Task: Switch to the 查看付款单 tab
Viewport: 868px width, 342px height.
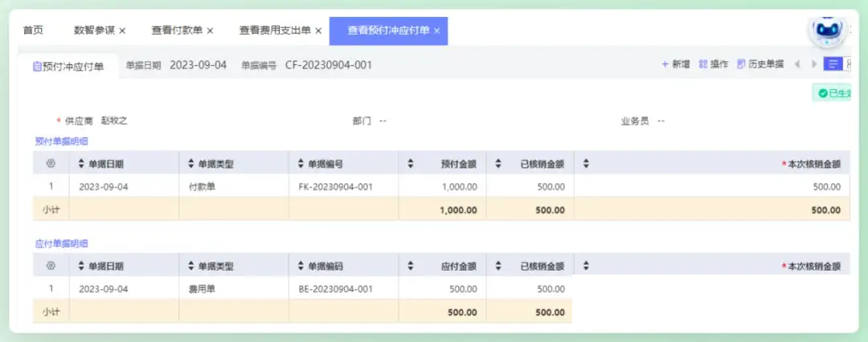Action: coord(177,31)
